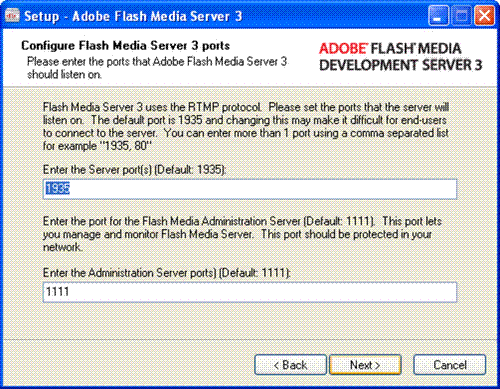Click the paragraph about the RTMP protocol
Screen dimensions: 500x389
pos(246,126)
